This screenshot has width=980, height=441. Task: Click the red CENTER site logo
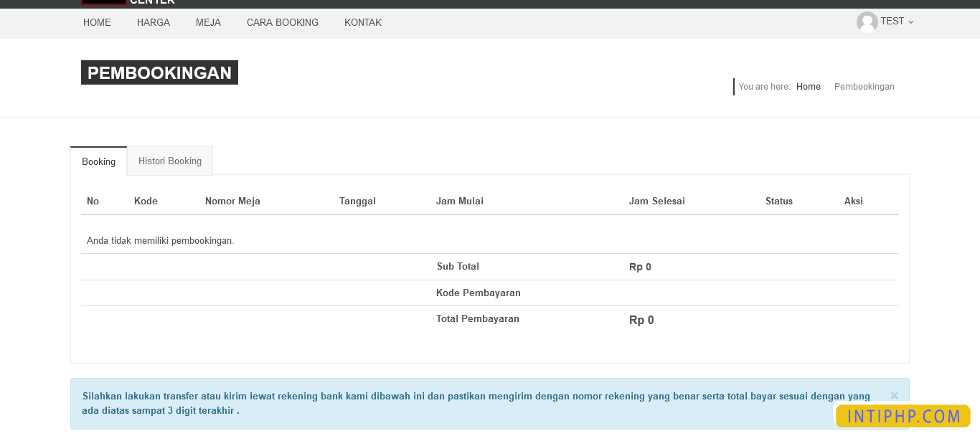(104, 1)
